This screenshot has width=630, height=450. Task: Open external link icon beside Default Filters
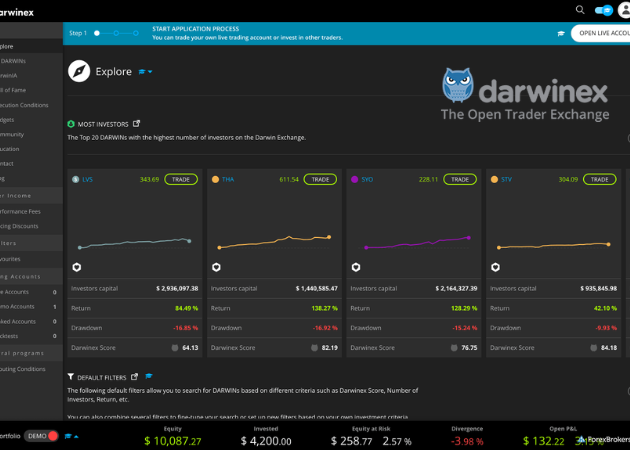click(134, 376)
